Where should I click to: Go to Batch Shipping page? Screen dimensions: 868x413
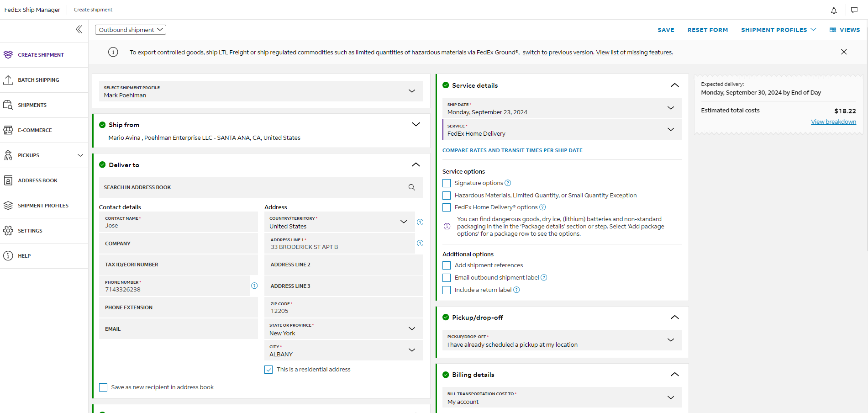point(38,80)
